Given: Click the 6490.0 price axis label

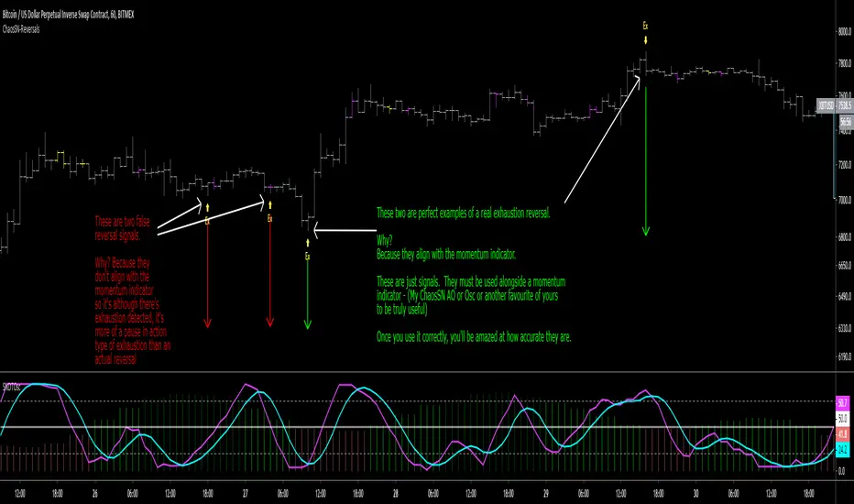Looking at the screenshot, I should point(844,296).
